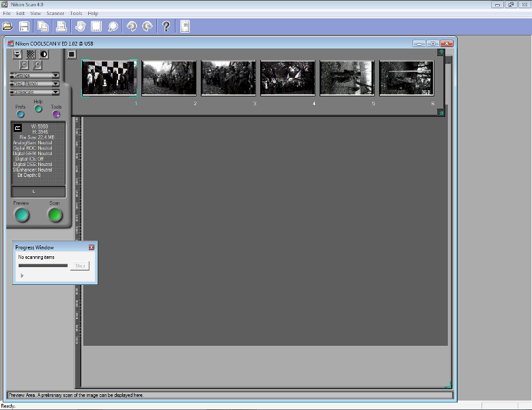Open the Tools menu in menu bar
This screenshot has height=410, width=532.
(x=76, y=13)
